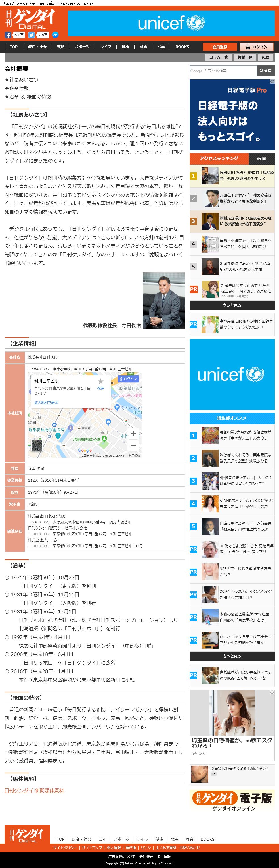Image resolution: width=279 pixels, height=868 pixels.
Task: Open 競馬 navigation menu item
Action: pyautogui.click(x=143, y=47)
